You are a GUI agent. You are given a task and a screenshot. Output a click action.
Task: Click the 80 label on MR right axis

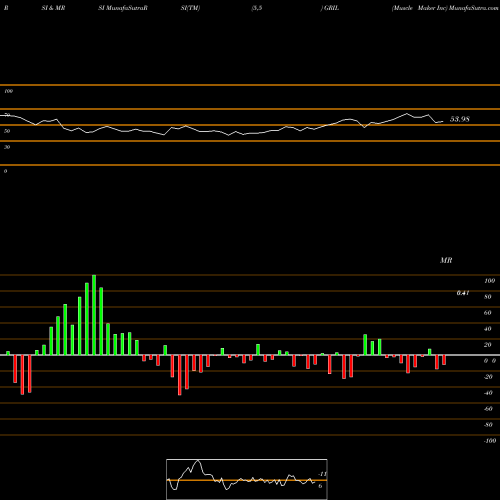488,297
